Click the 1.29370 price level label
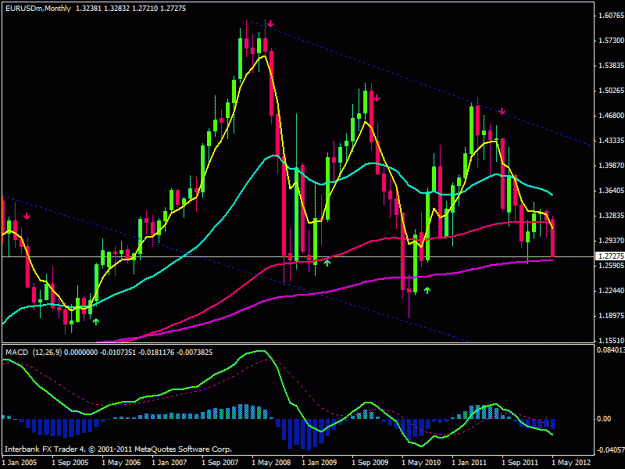Viewport: 625px width, 469px height. (611, 241)
